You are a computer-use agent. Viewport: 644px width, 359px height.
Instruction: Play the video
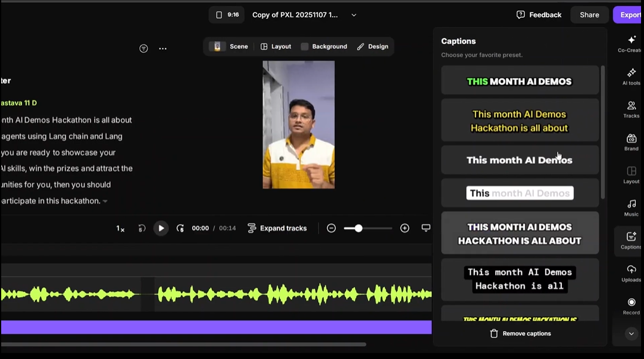[161, 228]
